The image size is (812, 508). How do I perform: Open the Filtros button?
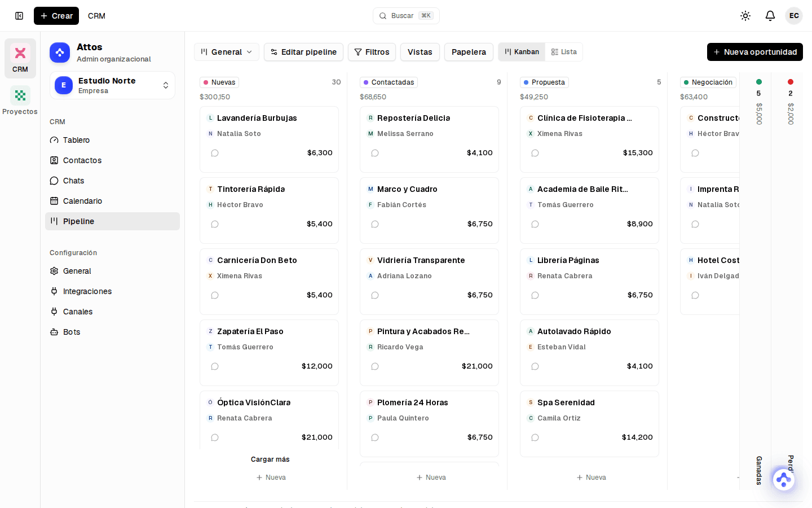pyautogui.click(x=372, y=52)
